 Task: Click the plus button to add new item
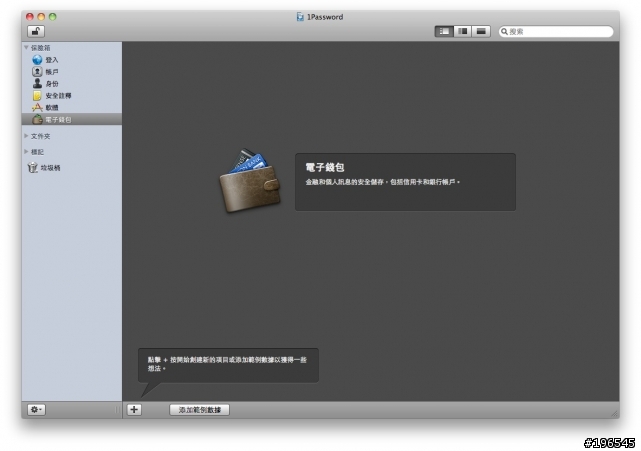click(134, 409)
